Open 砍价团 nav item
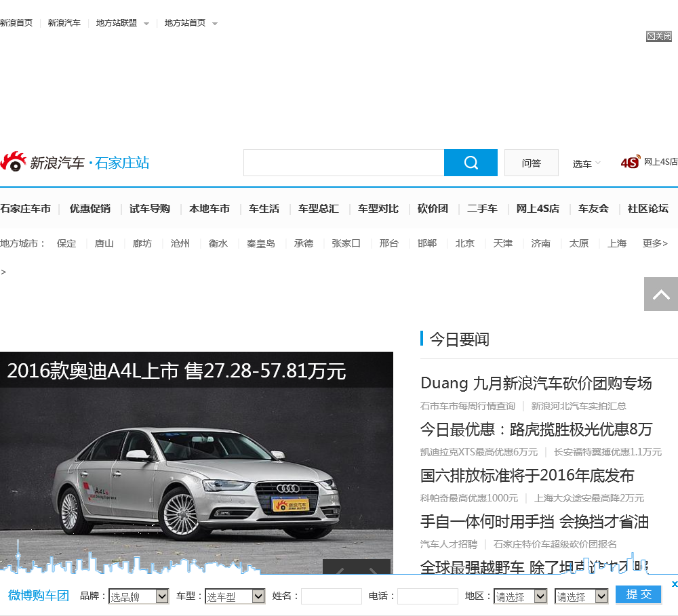The height and width of the screenshot is (616, 678). pos(433,209)
